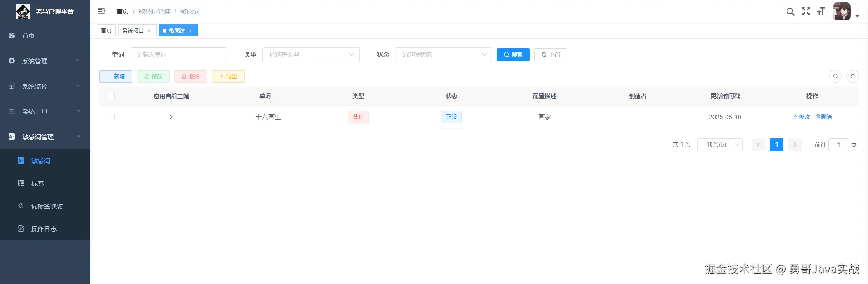Click 修改 link in the 二十八画生 row
The width and height of the screenshot is (868, 284).
coord(801,117)
